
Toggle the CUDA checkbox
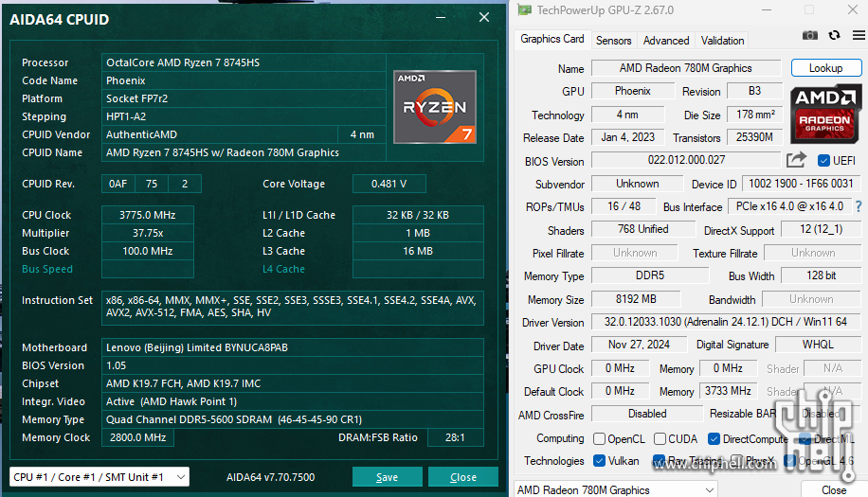(x=660, y=439)
